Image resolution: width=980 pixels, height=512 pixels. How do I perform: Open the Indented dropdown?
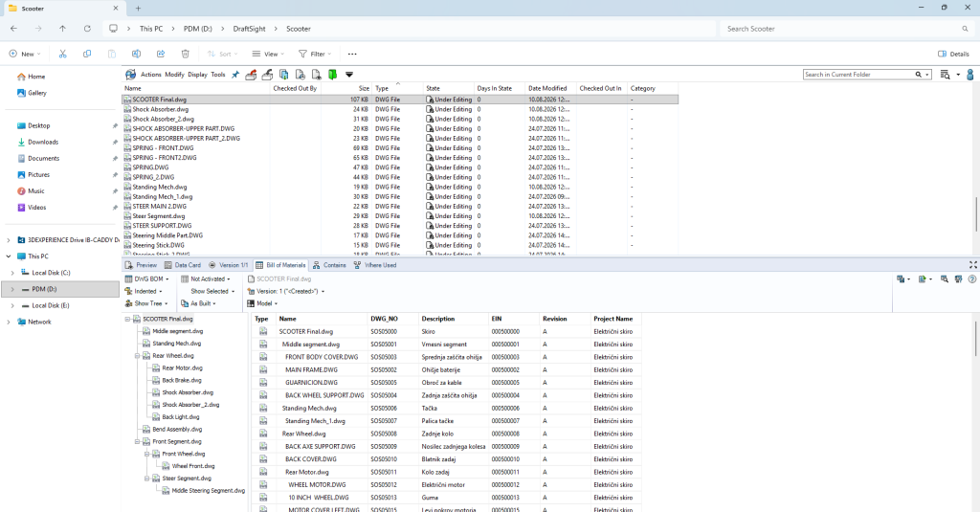point(144,291)
